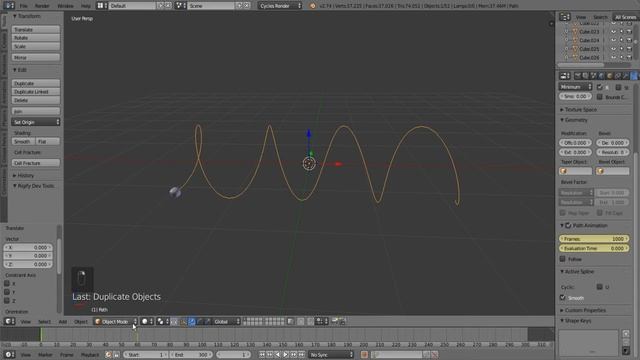Click the auto keyframe record icon

click(x=364, y=355)
